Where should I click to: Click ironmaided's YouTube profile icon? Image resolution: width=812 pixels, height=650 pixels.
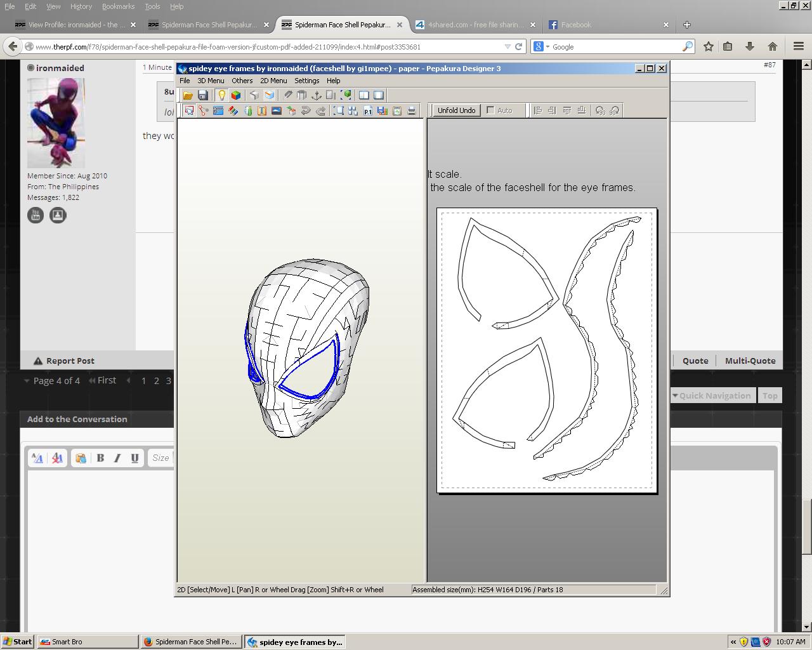tap(36, 215)
